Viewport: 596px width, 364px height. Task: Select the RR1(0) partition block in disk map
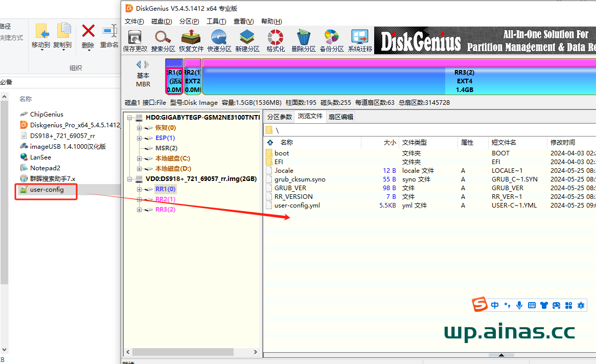(174, 77)
